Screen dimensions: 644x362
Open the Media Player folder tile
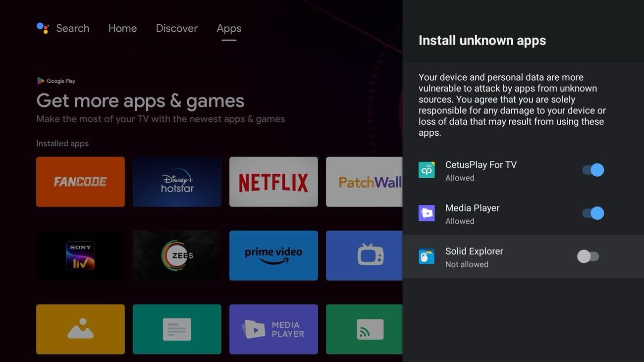tap(273, 329)
